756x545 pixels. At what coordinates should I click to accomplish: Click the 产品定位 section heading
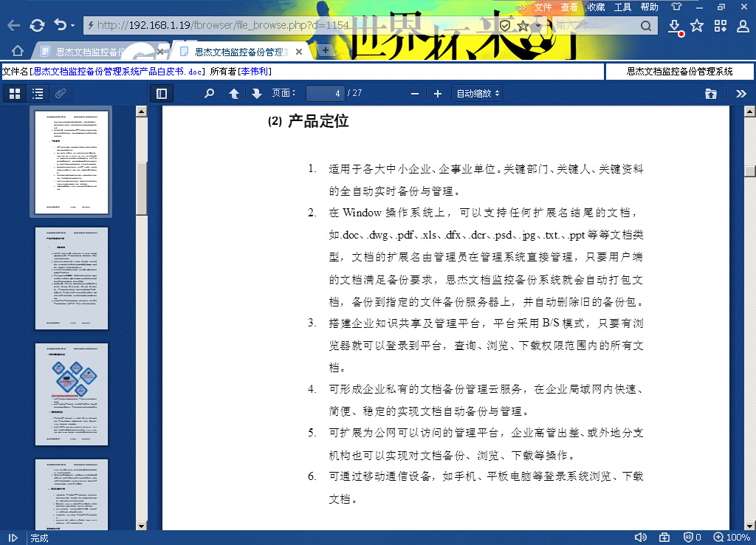click(318, 121)
